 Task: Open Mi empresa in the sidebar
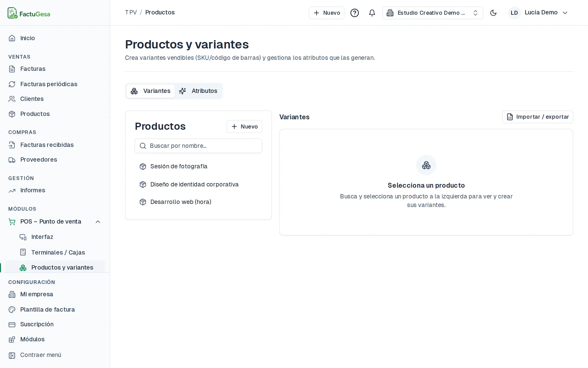coord(55,294)
